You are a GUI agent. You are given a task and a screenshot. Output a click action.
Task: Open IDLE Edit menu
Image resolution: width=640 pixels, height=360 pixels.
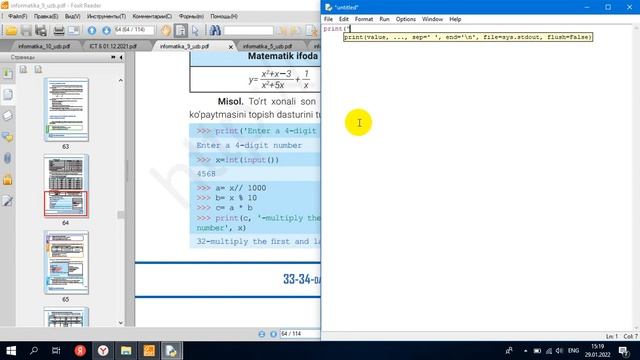pyautogui.click(x=344, y=19)
